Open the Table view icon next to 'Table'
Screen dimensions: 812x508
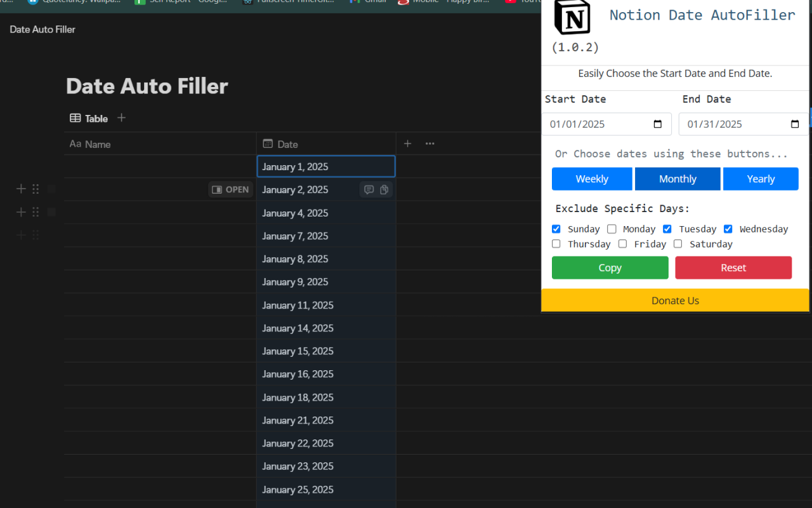coord(76,118)
